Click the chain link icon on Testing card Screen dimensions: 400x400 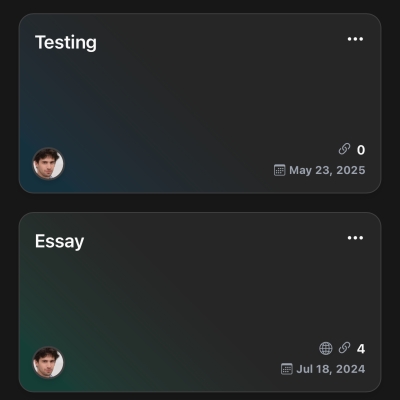pyautogui.click(x=344, y=149)
